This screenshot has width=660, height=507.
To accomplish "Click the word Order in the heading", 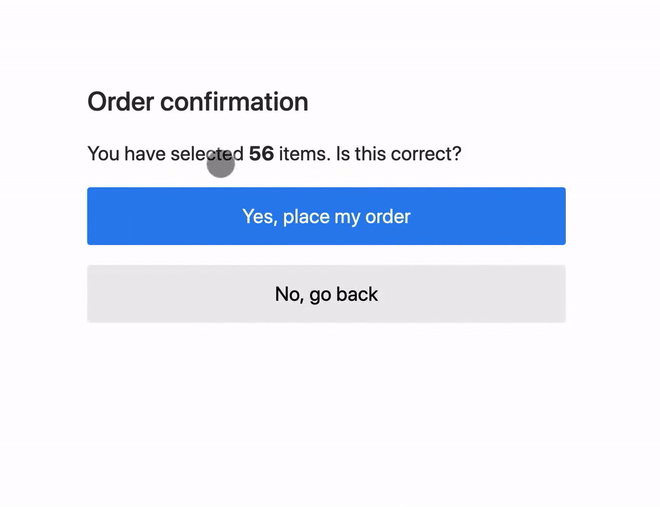I will click(x=121, y=102).
